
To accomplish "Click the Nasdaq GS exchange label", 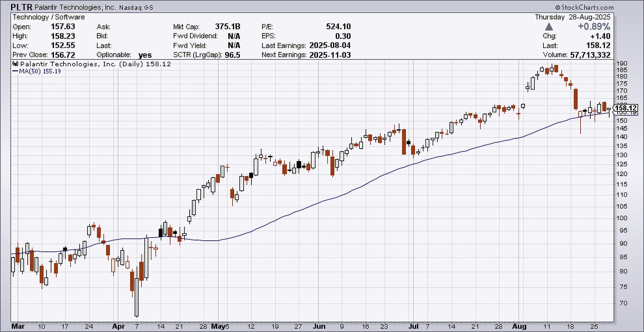I will coord(136,7).
